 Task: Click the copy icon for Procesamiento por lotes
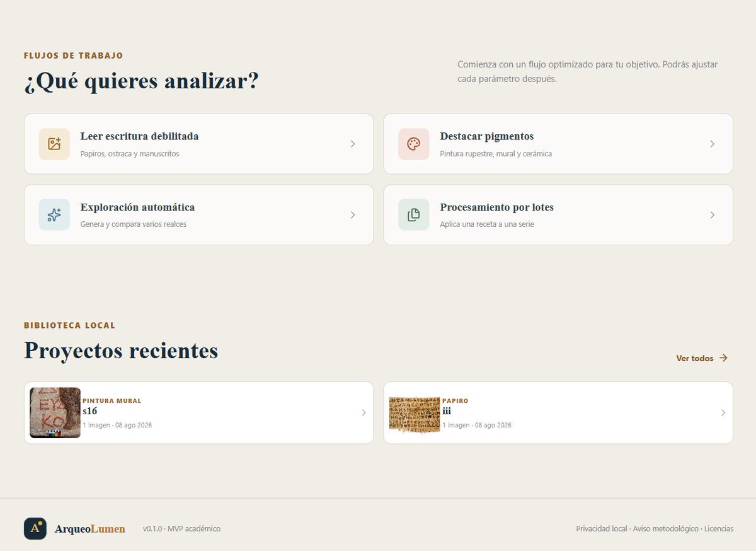click(x=413, y=215)
